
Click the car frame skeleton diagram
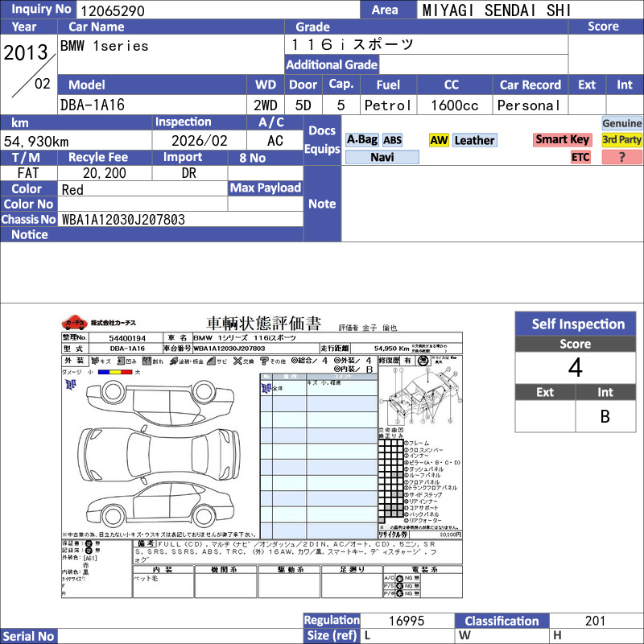(x=420, y=396)
